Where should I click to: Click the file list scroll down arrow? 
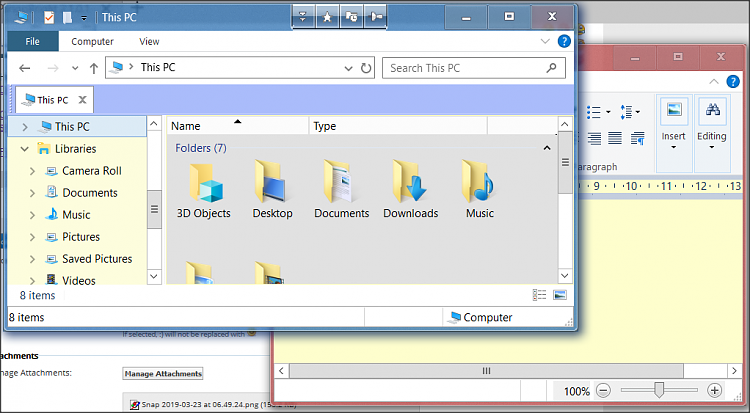[565, 276]
